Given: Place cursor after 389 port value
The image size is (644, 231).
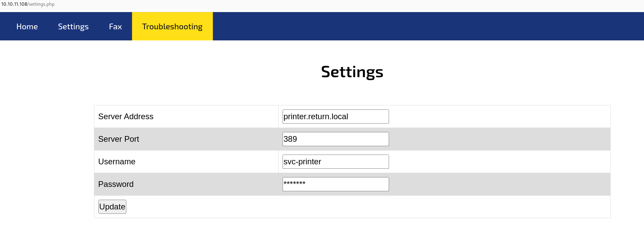Looking at the screenshot, I should pos(297,139).
